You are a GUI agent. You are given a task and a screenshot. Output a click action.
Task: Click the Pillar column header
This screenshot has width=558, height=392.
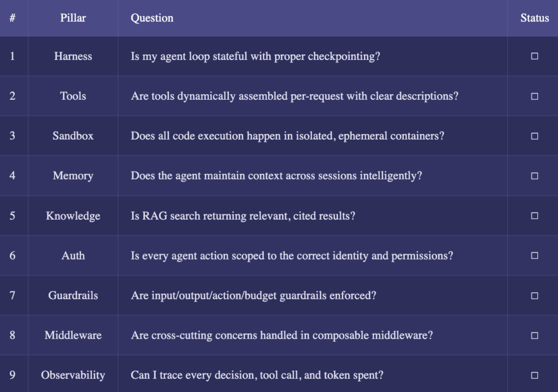coord(73,18)
